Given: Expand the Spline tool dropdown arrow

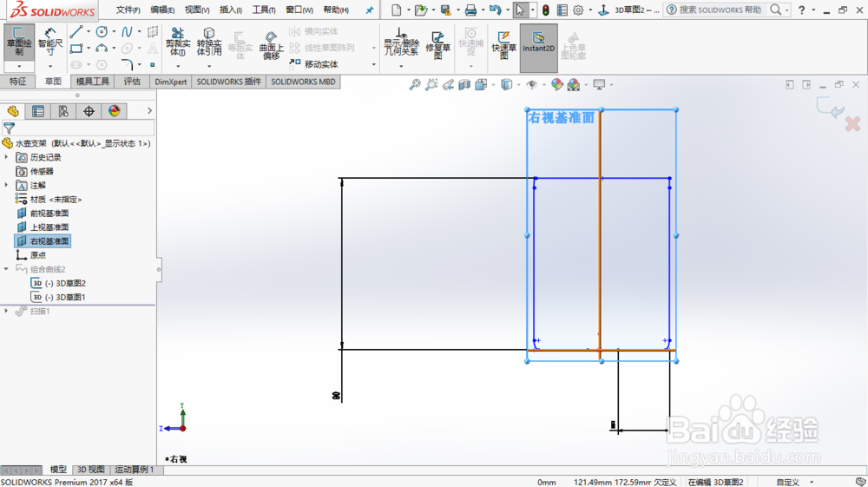Looking at the screenshot, I should (140, 31).
